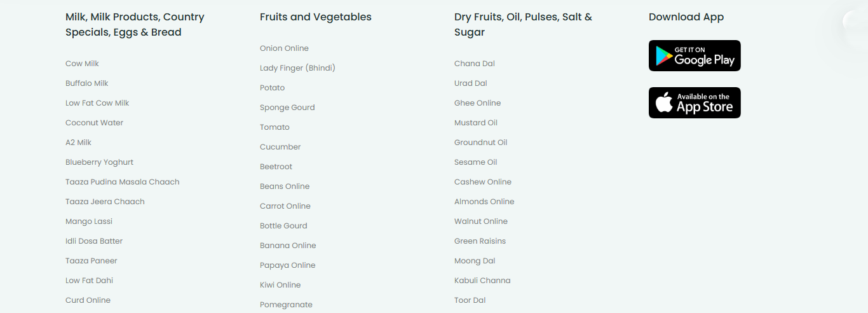Open the Mango Lassi link

89,221
